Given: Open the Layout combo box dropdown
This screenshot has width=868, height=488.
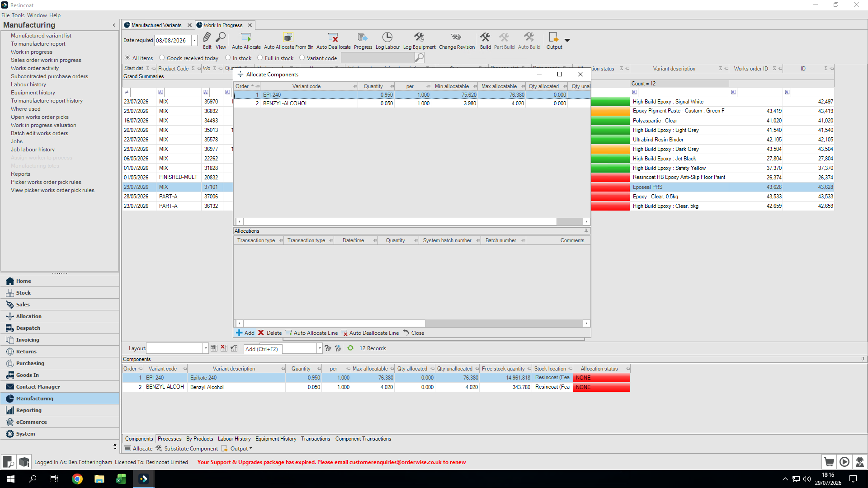Looking at the screenshot, I should coord(205,348).
